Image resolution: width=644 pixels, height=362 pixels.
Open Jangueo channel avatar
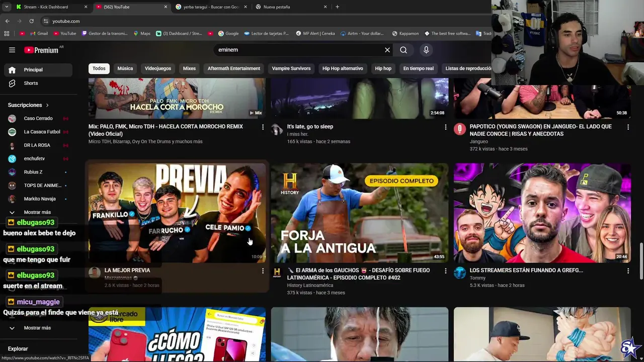[x=460, y=129]
